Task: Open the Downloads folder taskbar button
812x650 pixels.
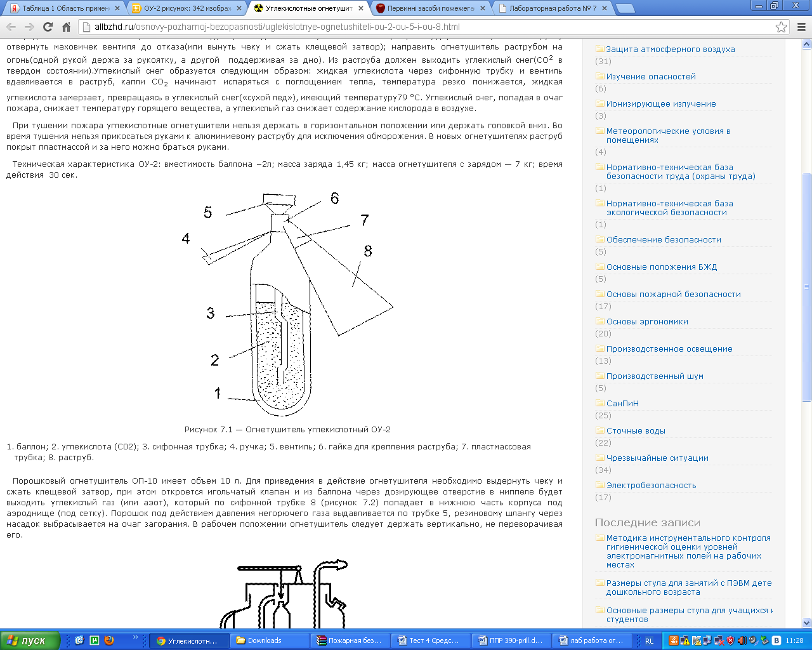Action: coord(269,640)
